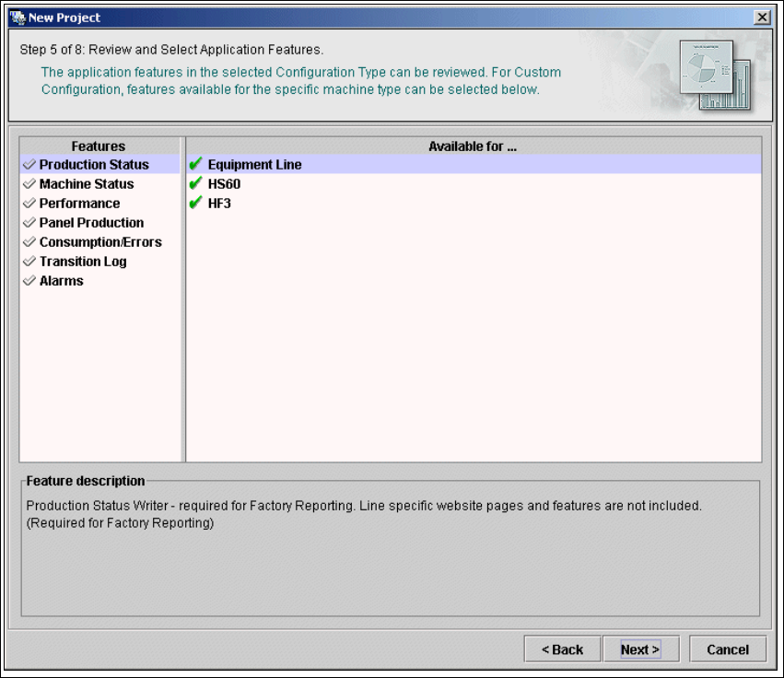784x678 pixels.
Task: Click the chart illustration in the header
Action: (x=715, y=75)
